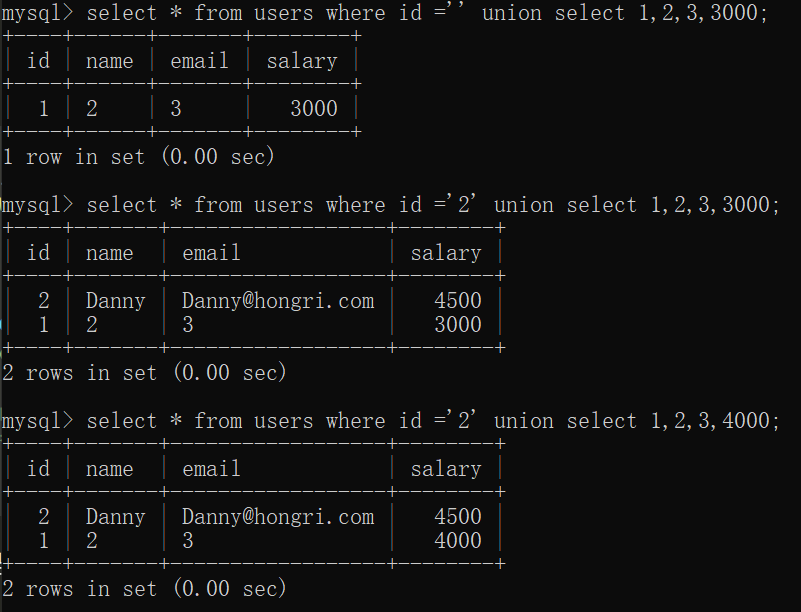
Task: Click the salary header in first table
Action: 302,61
